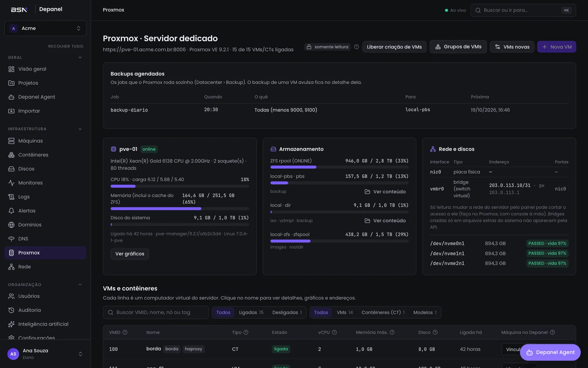Click the Nova VM button

point(557,47)
